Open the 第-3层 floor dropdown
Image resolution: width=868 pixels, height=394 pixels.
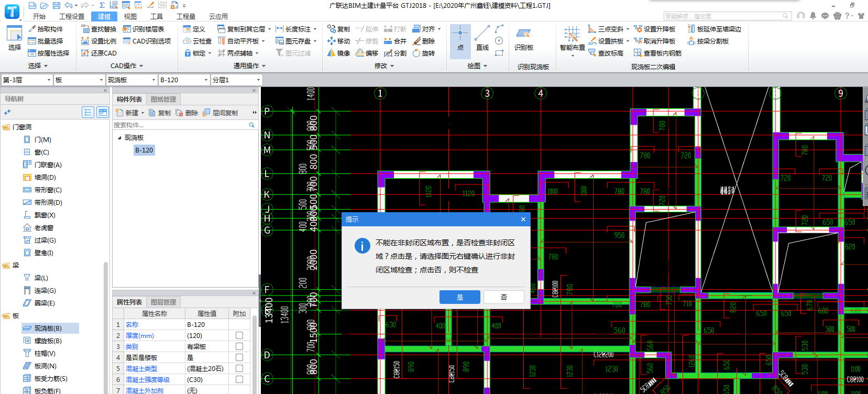(x=49, y=80)
